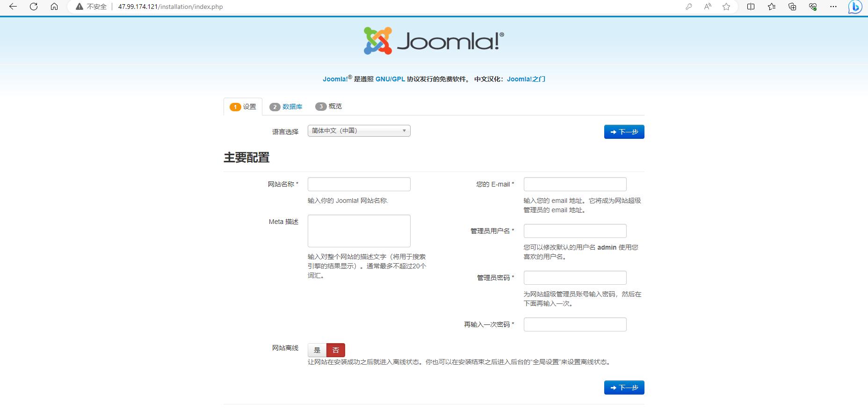Open split screen view
This screenshot has width=868, height=417.
tap(751, 7)
